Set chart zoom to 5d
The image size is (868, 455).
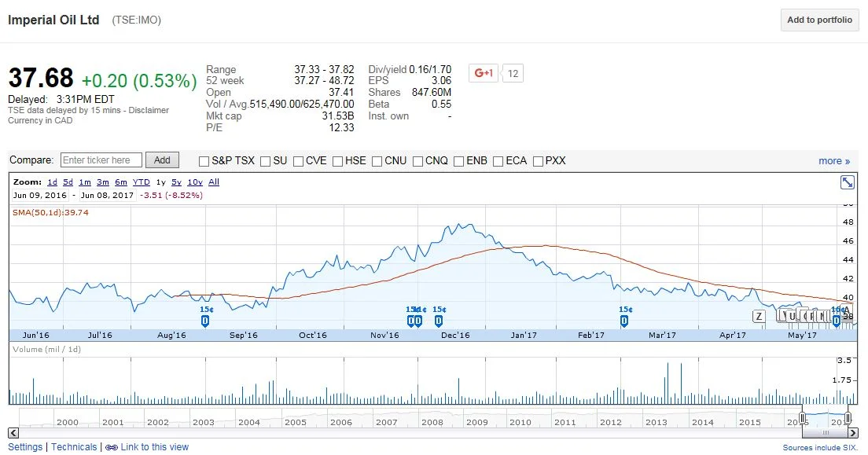coord(68,182)
